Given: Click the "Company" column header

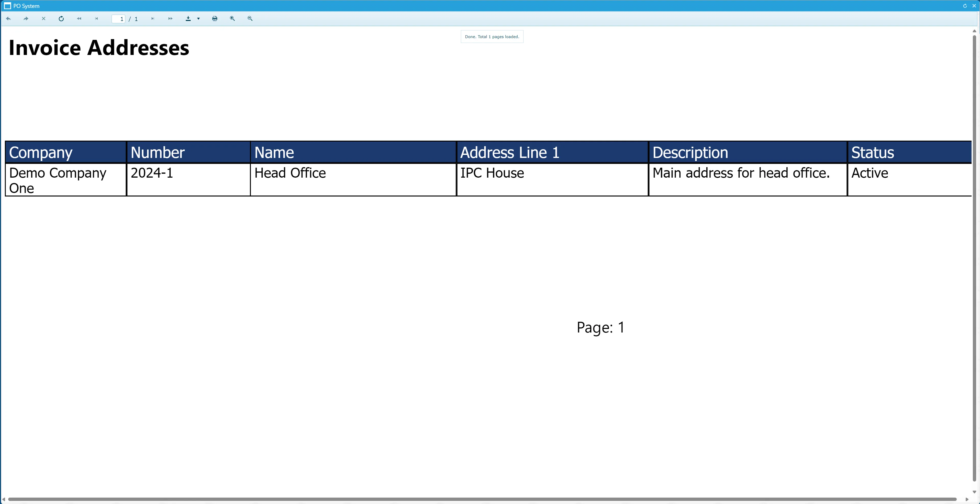Looking at the screenshot, I should pyautogui.click(x=66, y=152).
